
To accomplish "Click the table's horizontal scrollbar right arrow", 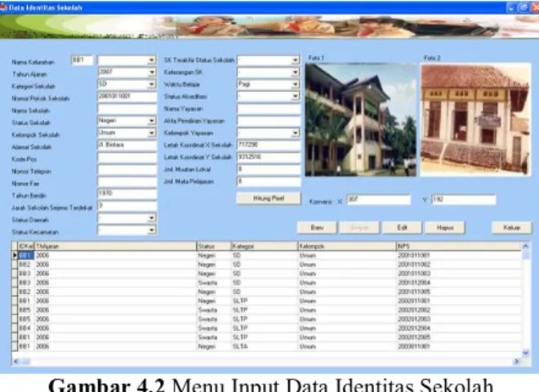I will tap(517, 362).
